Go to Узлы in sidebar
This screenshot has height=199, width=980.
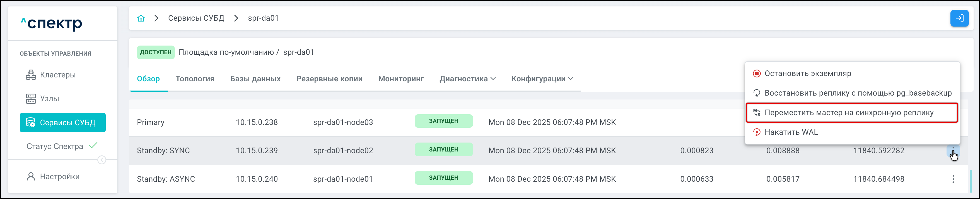point(49,99)
